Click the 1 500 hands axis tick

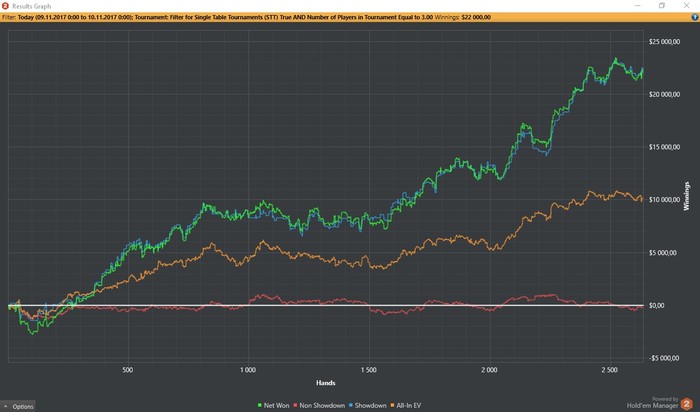pyautogui.click(x=368, y=370)
